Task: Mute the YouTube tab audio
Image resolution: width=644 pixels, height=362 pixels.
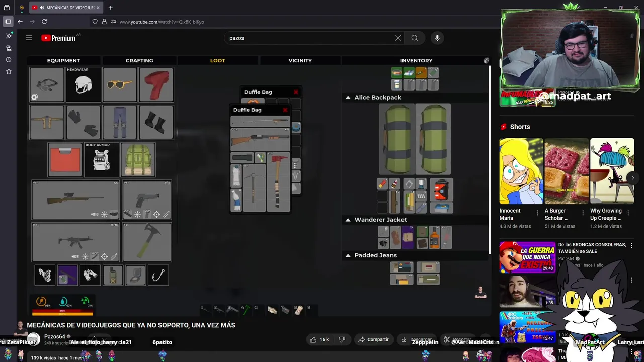Action: coord(42,8)
